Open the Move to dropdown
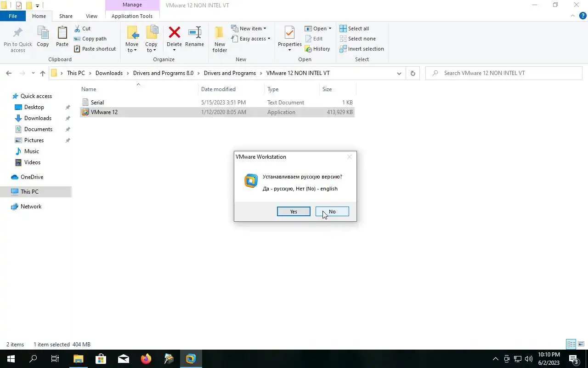The image size is (588, 368). 132,39
